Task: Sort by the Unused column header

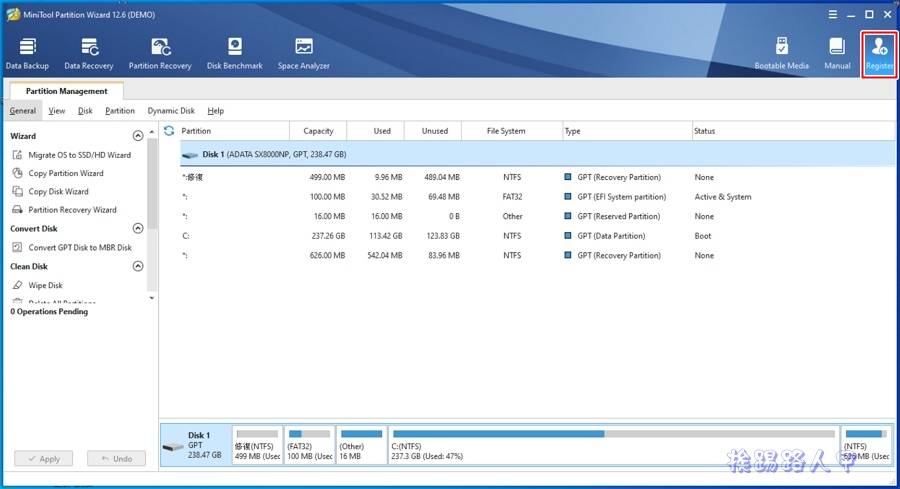Action: 435,131
